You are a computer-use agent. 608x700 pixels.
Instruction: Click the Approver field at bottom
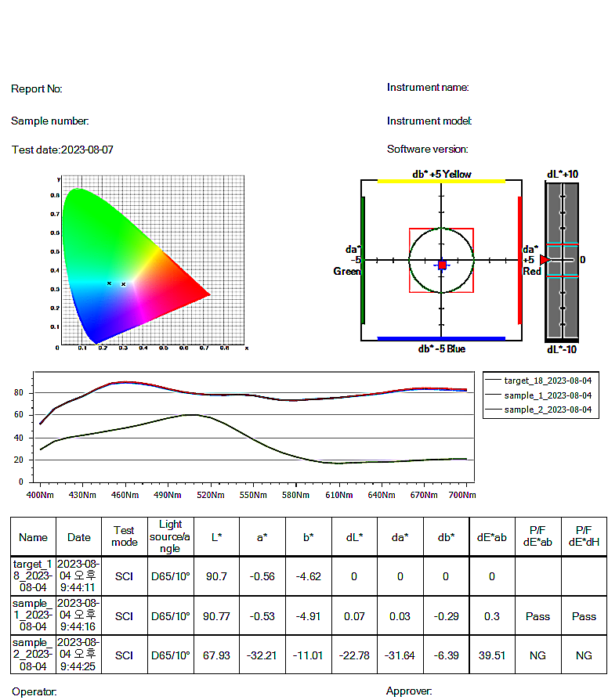click(x=409, y=691)
